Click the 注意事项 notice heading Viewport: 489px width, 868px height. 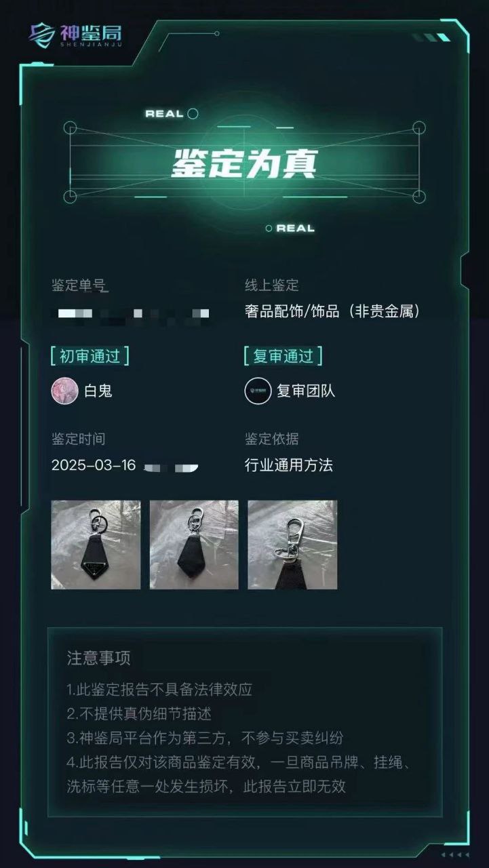tap(98, 658)
